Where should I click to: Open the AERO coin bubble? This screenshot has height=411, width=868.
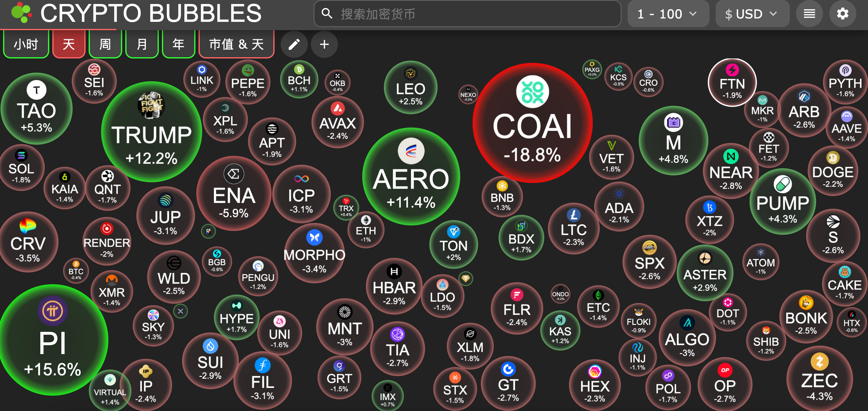tap(411, 177)
